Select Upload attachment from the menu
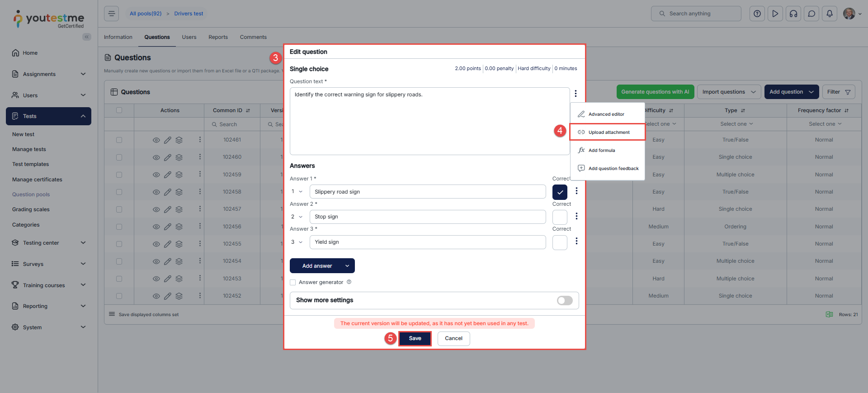Screen dimensions: 868x393 608,133
